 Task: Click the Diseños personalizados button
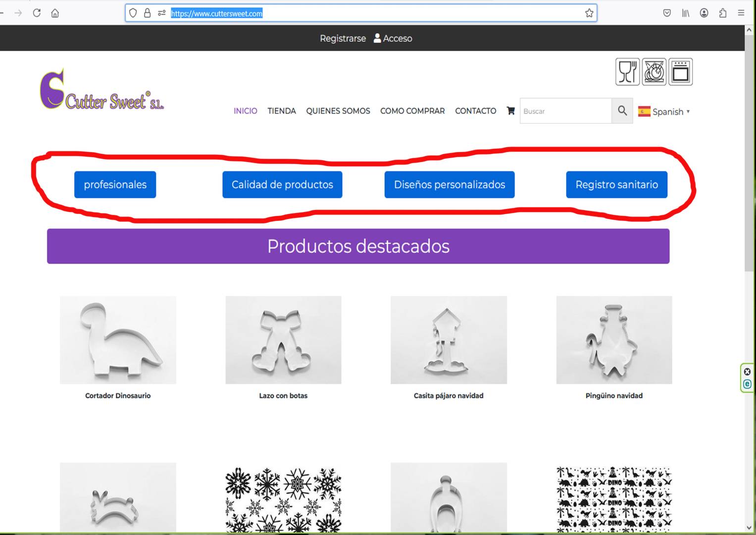(x=450, y=185)
